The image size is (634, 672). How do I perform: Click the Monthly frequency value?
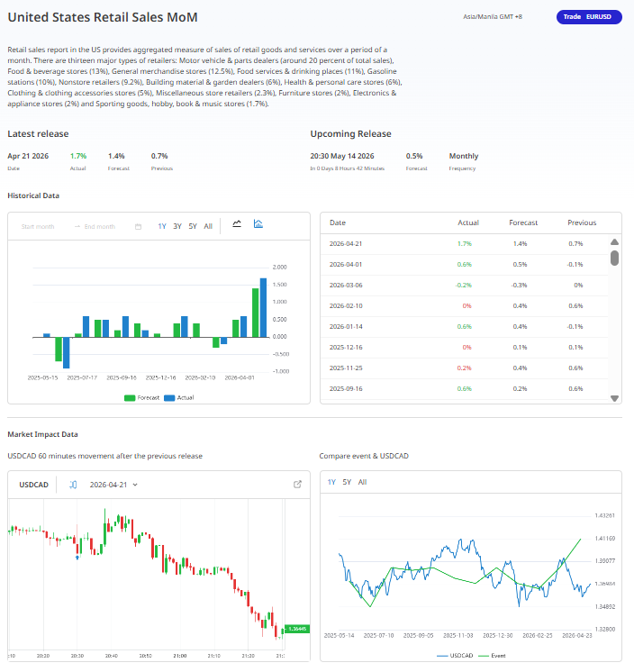coord(464,156)
